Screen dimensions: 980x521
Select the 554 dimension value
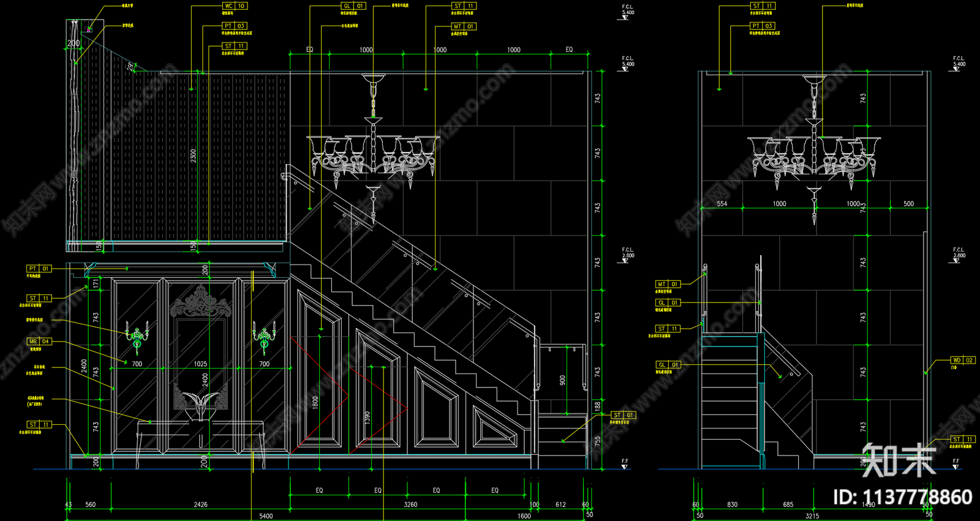pyautogui.click(x=722, y=204)
